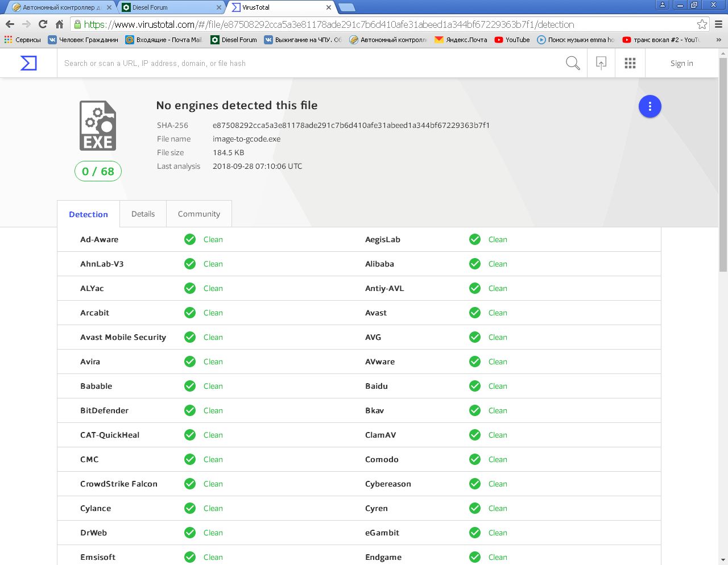
Task: Click the SHA-256 hash value text
Action: [x=351, y=125]
